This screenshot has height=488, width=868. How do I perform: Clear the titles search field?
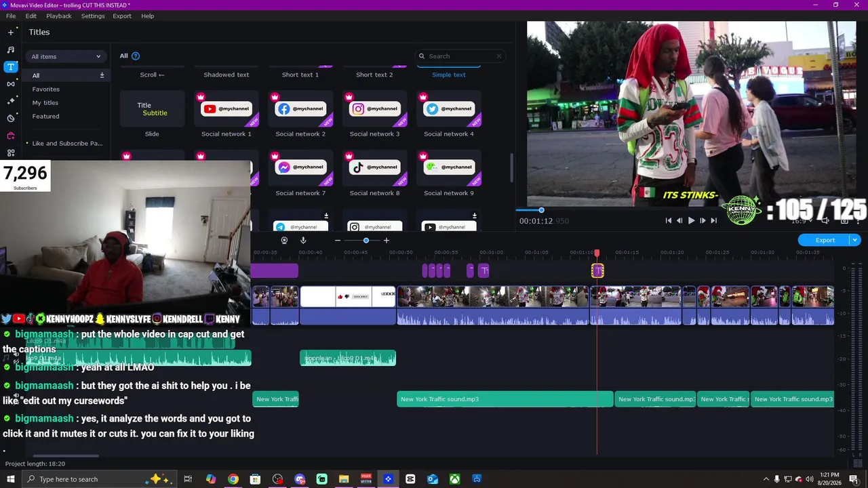click(499, 56)
